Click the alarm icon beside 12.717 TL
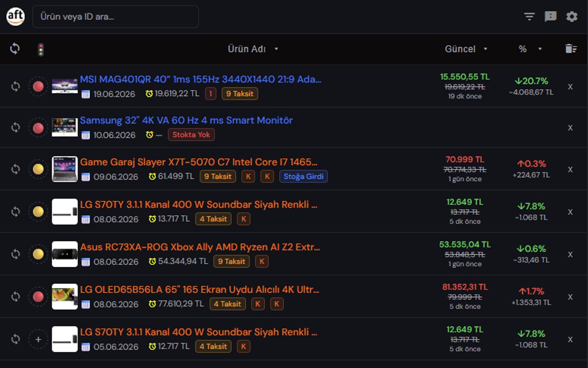 pos(152,346)
